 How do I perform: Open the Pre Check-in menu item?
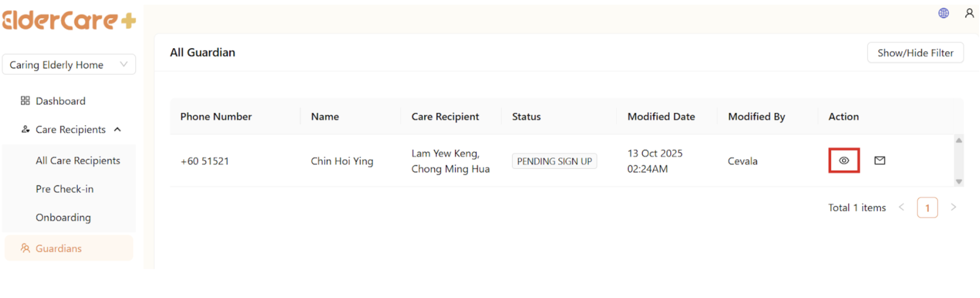point(64,189)
